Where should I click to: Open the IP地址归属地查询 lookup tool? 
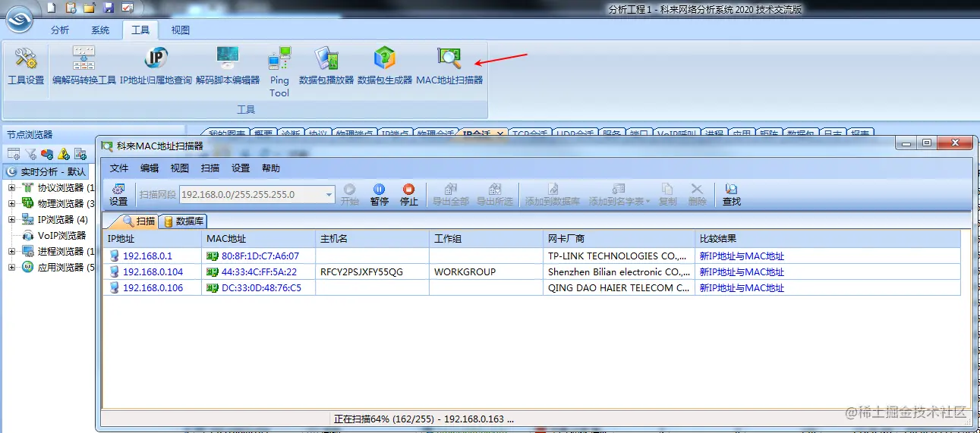coord(156,67)
